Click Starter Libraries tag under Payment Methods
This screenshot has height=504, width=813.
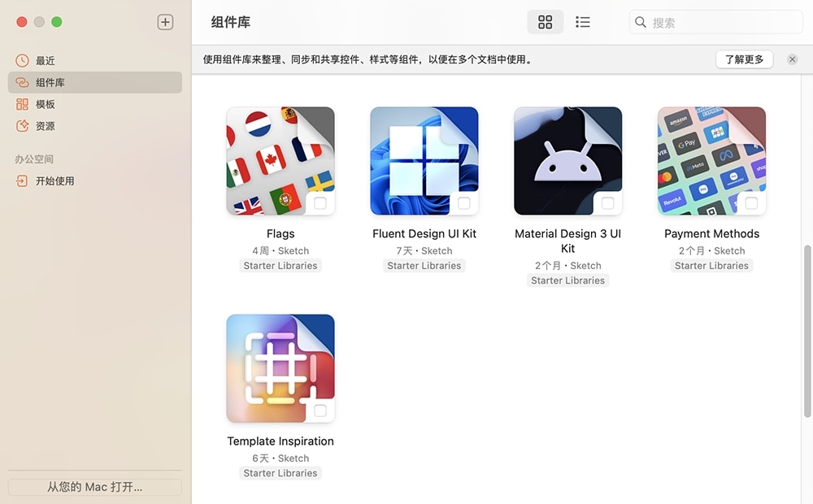(711, 266)
